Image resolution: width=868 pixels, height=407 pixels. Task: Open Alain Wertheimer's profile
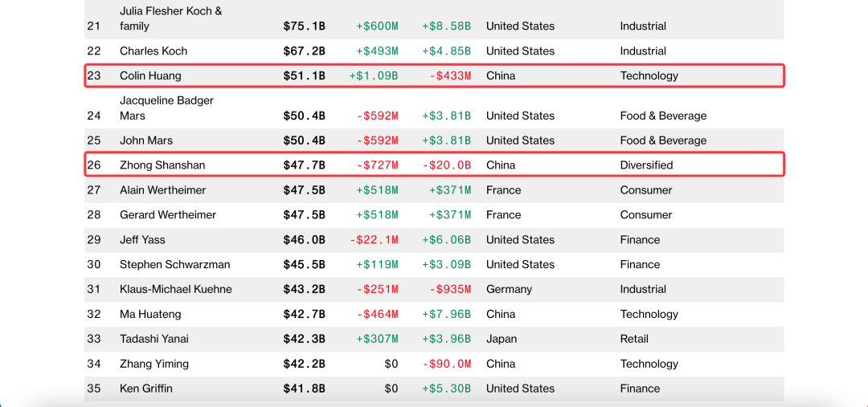[x=163, y=189]
